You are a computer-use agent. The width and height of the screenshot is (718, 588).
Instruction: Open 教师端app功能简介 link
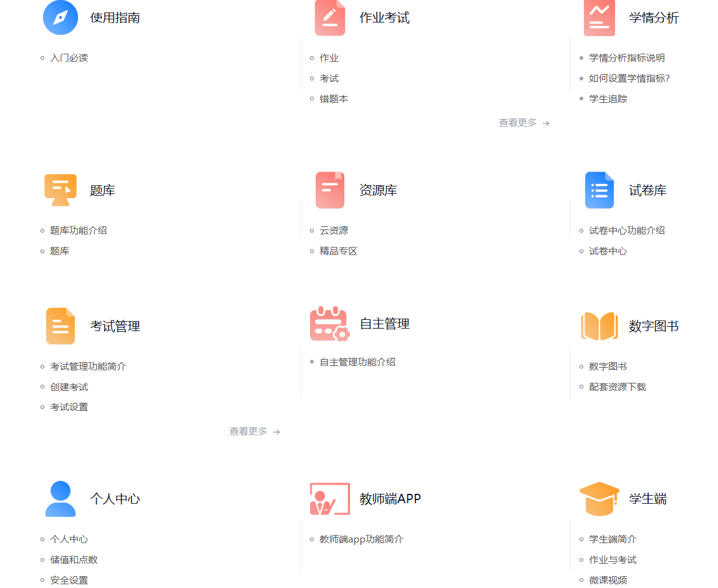pyautogui.click(x=361, y=539)
